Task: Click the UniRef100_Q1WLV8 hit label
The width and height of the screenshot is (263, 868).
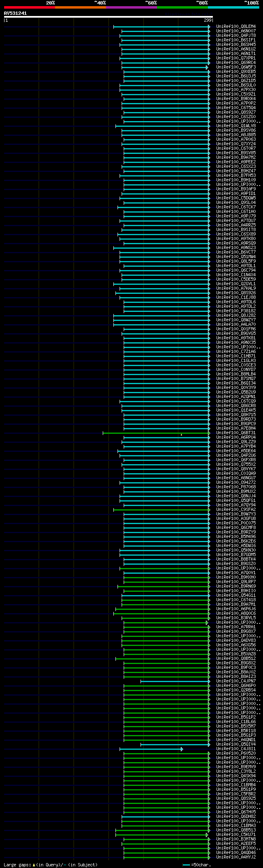Action: (x=236, y=126)
